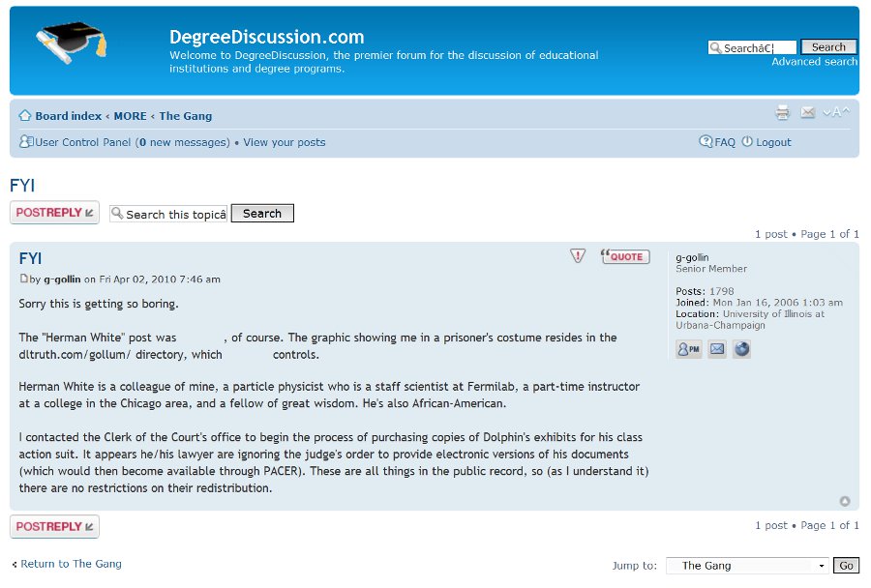Viewport: 871px width, 588px height.
Task: Visit g-gollin's website globe icon
Action: point(741,349)
